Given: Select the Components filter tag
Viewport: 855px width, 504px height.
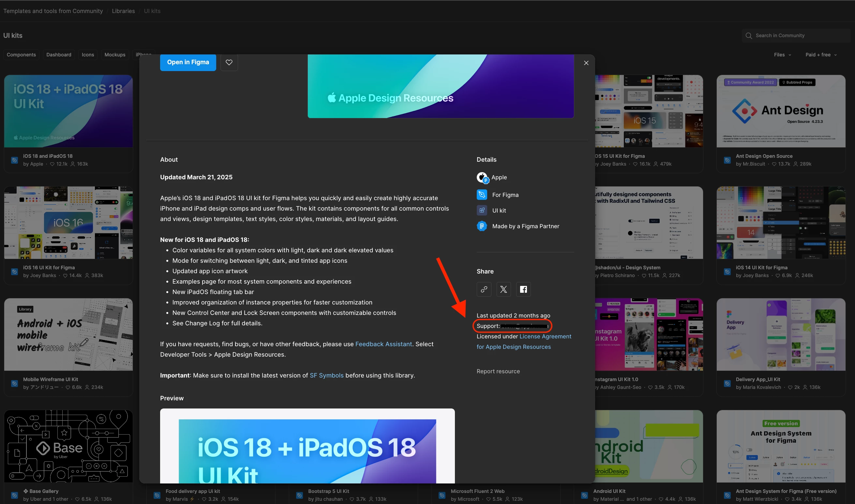Looking at the screenshot, I should [21, 55].
